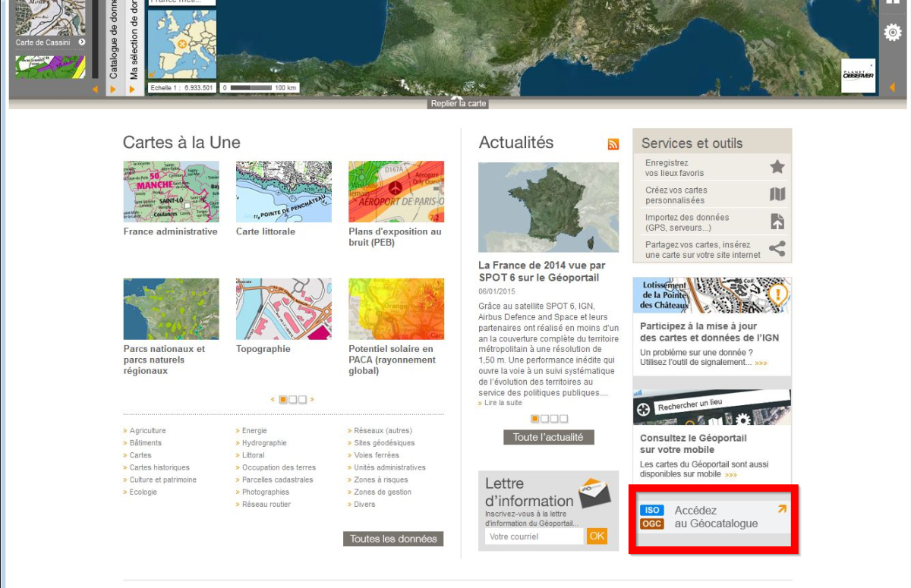Click share icon for Partagez vos cartes
The width and height of the screenshot is (911, 588).
point(777,249)
